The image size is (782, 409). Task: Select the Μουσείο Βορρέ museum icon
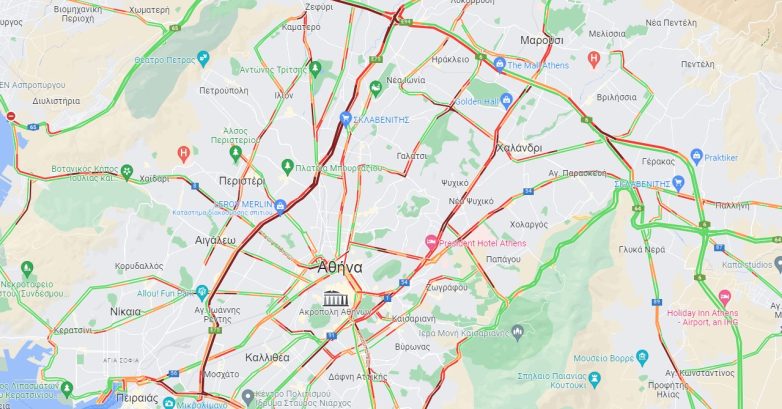point(642,357)
